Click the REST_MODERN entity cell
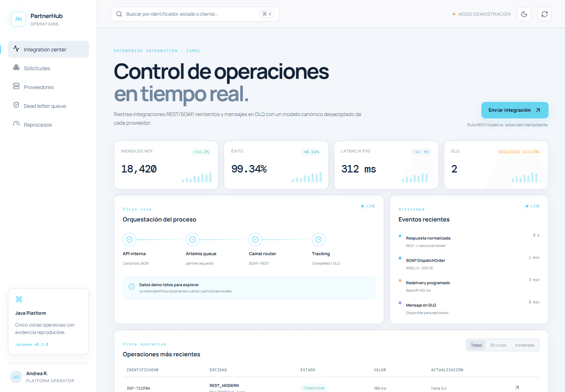The image size is (565, 392). pos(224,386)
